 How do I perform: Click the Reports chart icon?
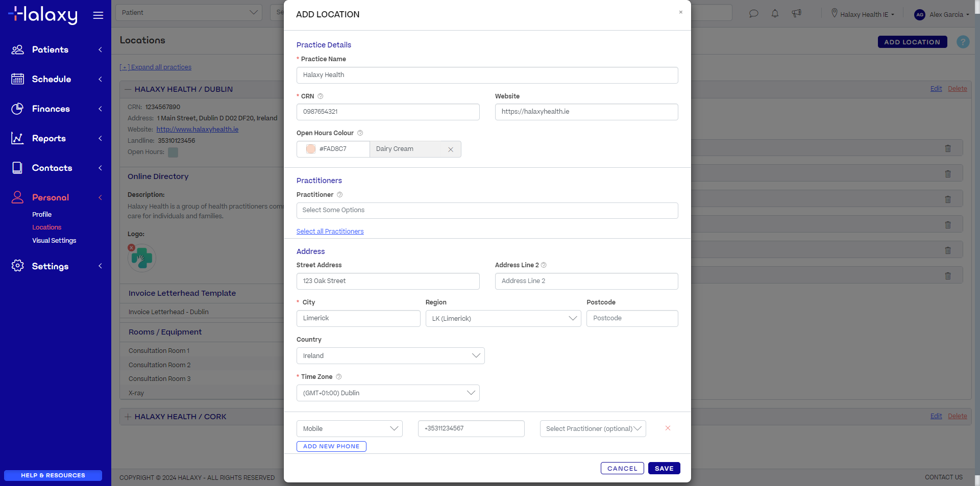point(18,138)
